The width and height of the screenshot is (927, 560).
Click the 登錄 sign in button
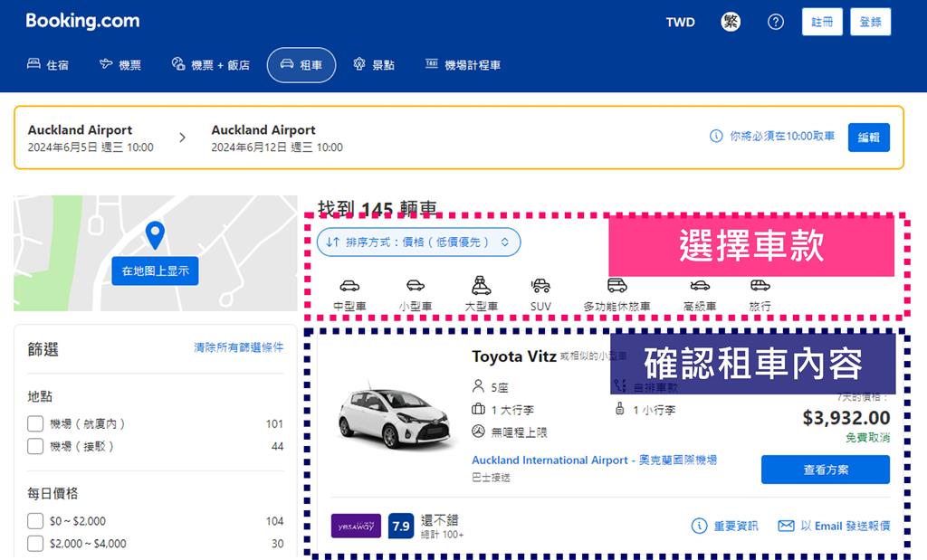click(x=870, y=22)
